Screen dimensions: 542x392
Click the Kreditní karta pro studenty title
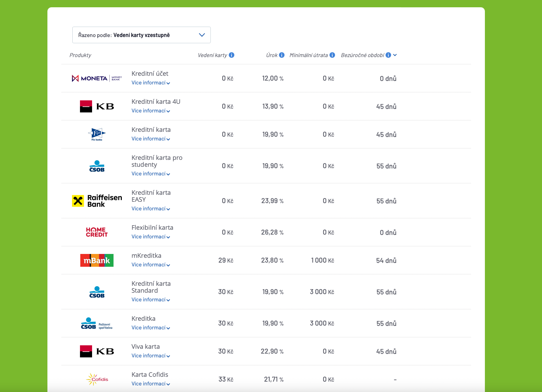coord(157,161)
